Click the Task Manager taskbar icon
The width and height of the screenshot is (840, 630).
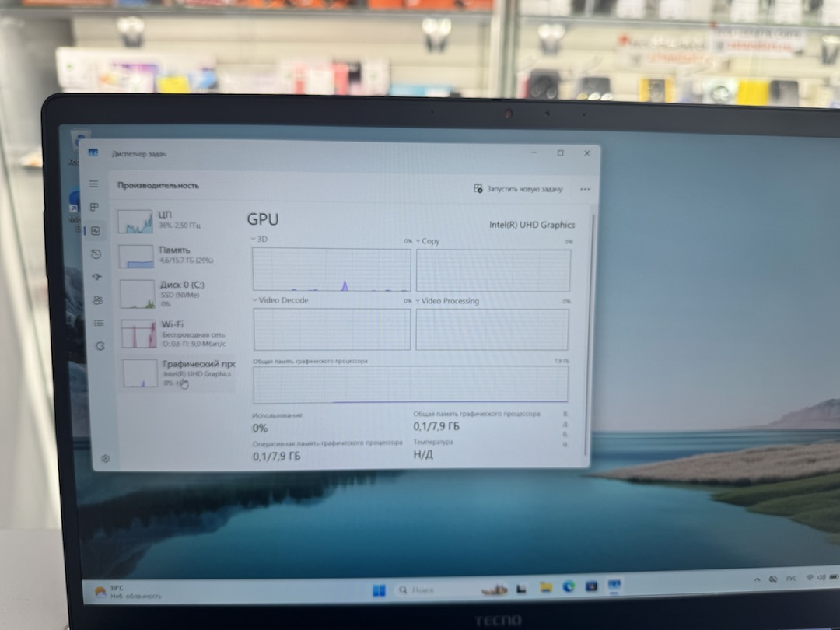[x=614, y=586]
